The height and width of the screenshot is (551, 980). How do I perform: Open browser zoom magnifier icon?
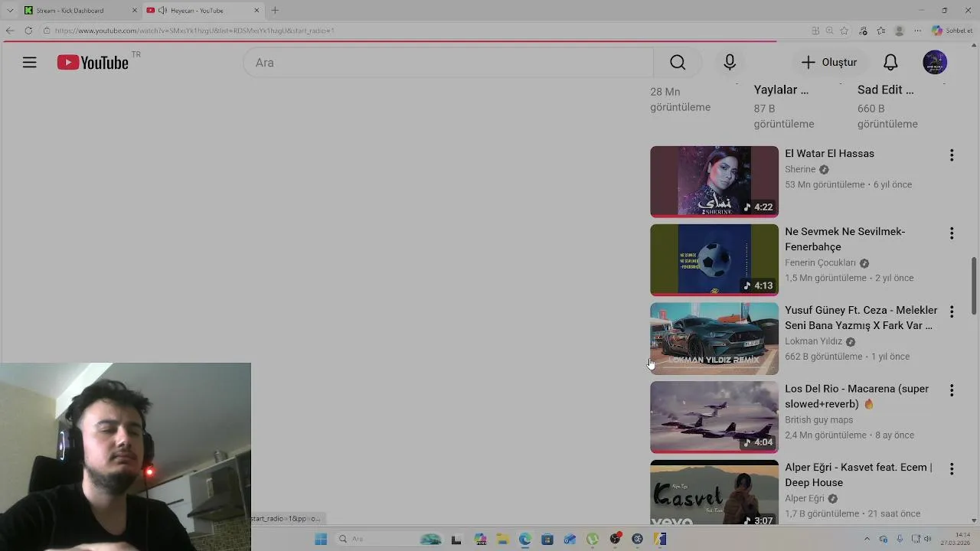coord(829,31)
